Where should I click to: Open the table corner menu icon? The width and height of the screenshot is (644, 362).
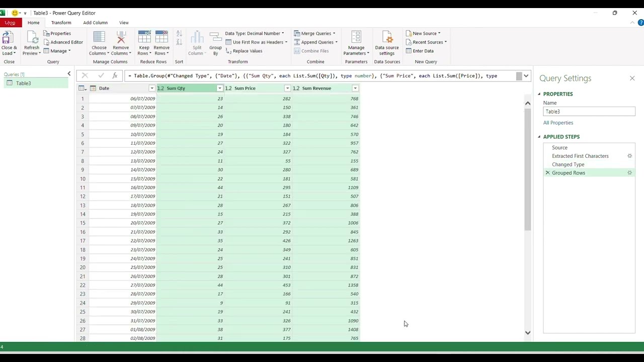click(x=83, y=88)
